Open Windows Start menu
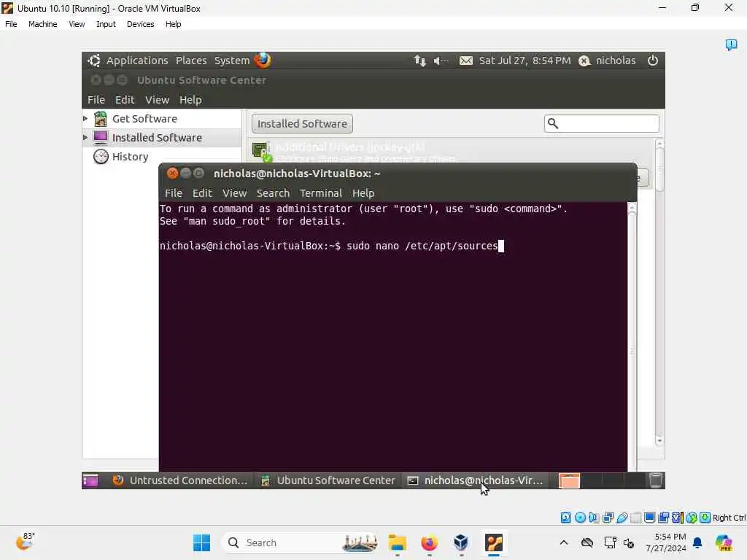747x560 pixels. (x=201, y=542)
